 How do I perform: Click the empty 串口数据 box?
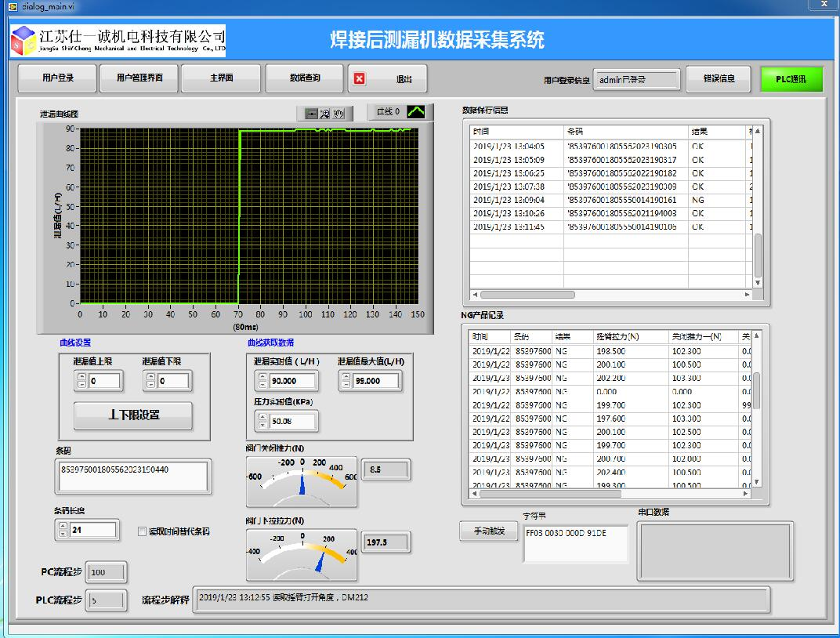[x=715, y=551]
